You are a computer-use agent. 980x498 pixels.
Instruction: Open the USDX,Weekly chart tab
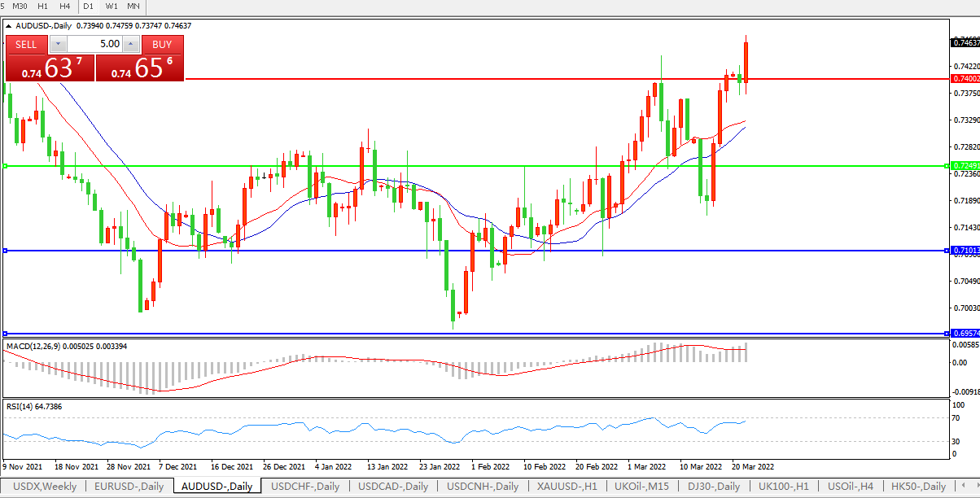point(45,487)
